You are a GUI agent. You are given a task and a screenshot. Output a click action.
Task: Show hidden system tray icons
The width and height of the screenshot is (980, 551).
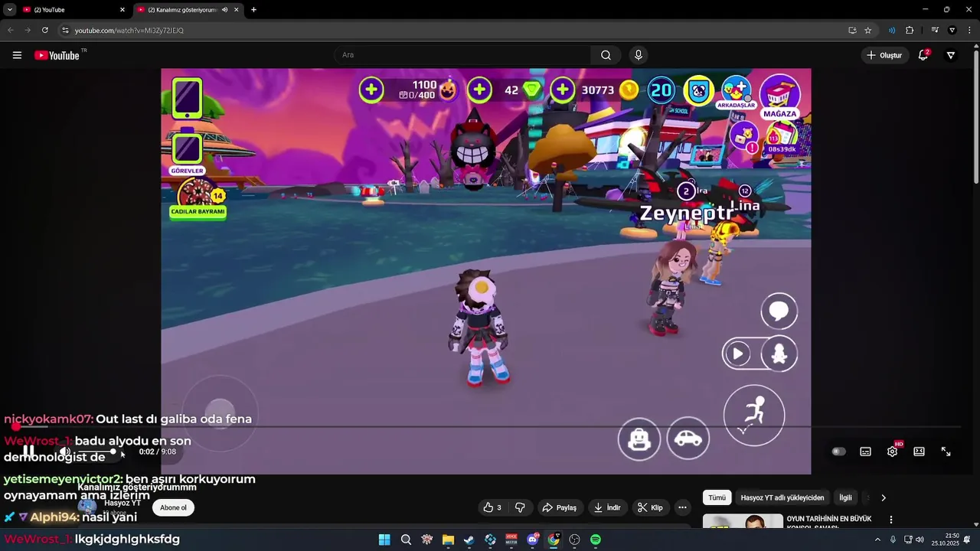coord(877,540)
